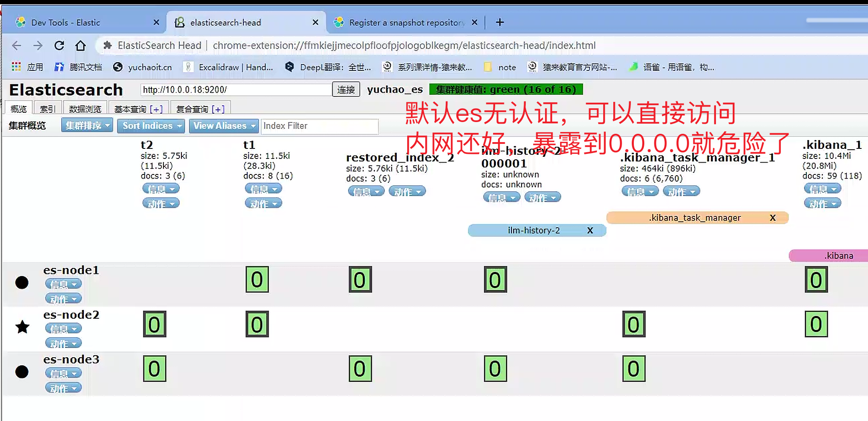Click the browser home icon

(80, 46)
